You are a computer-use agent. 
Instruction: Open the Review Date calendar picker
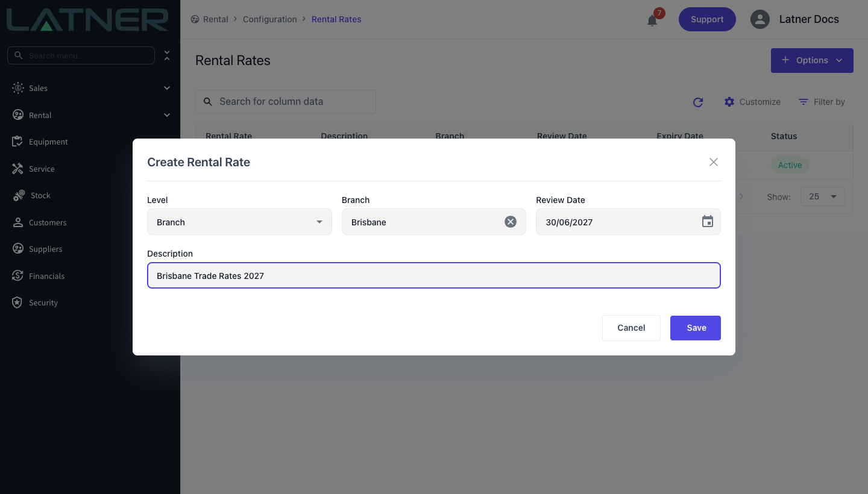[708, 222]
